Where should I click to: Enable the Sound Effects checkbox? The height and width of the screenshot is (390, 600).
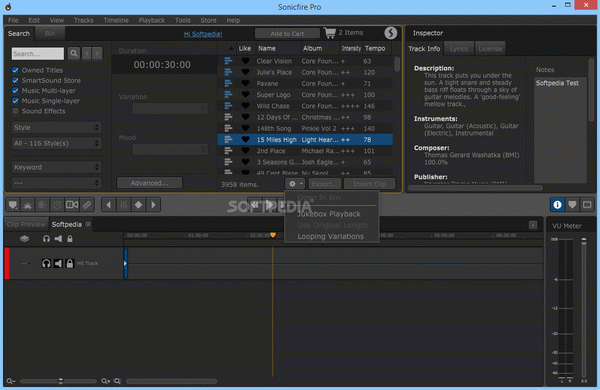15,111
